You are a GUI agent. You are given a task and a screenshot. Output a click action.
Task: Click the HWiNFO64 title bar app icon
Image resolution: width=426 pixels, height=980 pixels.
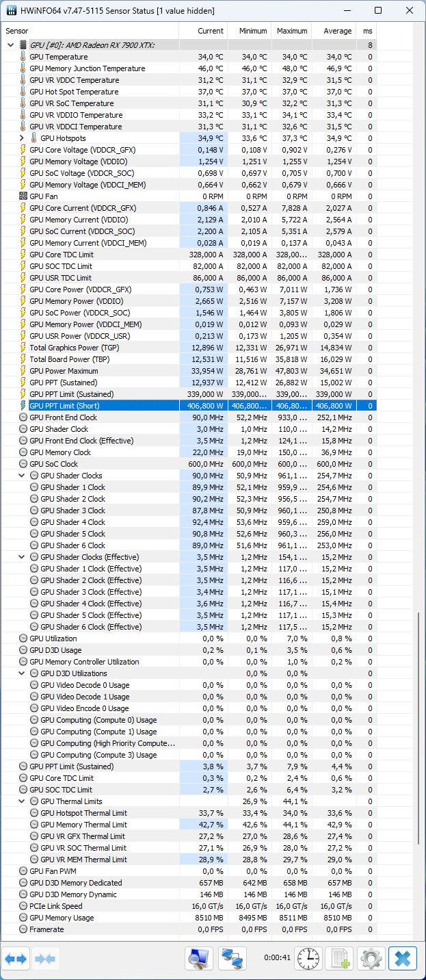pyautogui.click(x=12, y=11)
